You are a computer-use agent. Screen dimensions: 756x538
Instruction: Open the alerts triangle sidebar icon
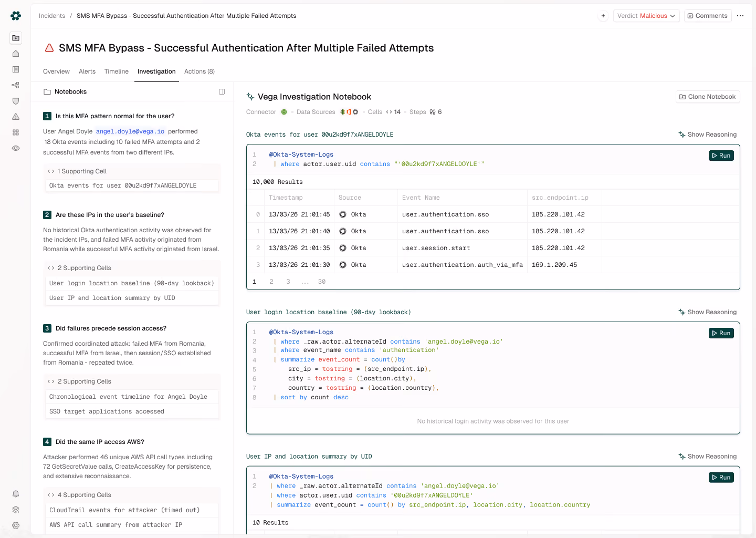point(16,117)
